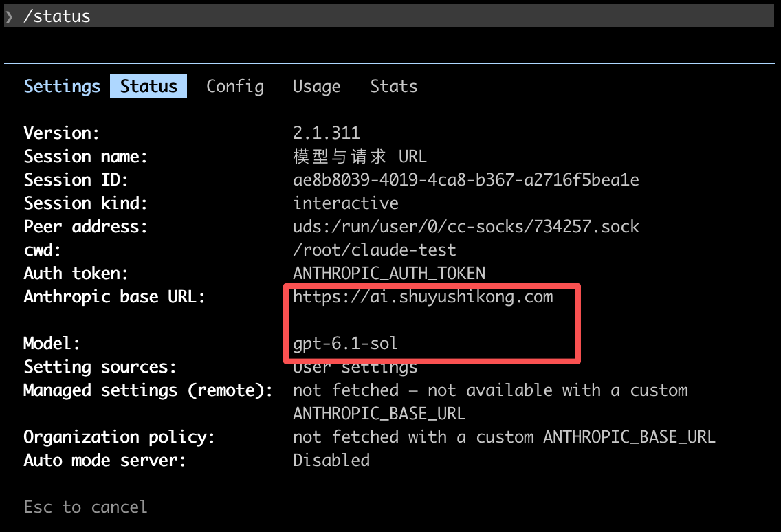Viewport: 781px width, 532px height.
Task: Click the cwd path /root/claude-test
Action: click(x=375, y=250)
